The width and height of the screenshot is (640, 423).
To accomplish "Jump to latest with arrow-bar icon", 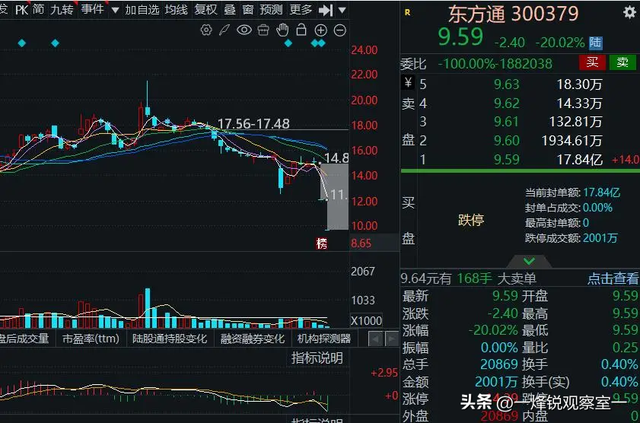I will point(326,10).
